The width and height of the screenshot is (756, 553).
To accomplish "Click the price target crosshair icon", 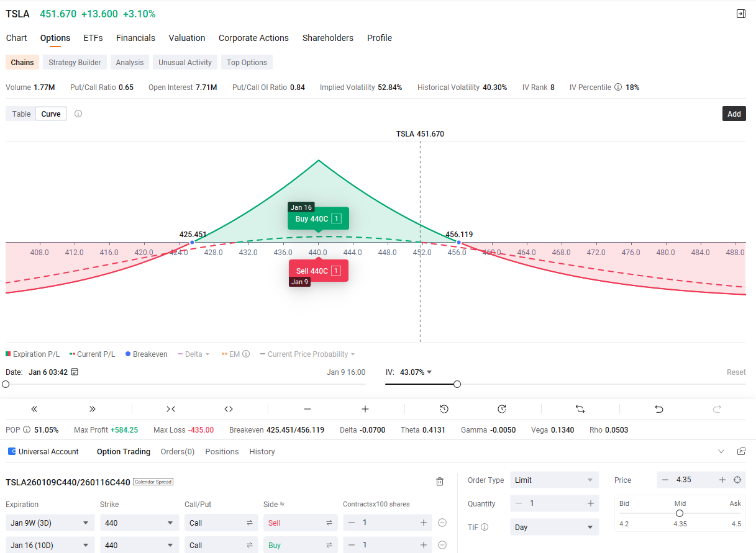I will 737,480.
